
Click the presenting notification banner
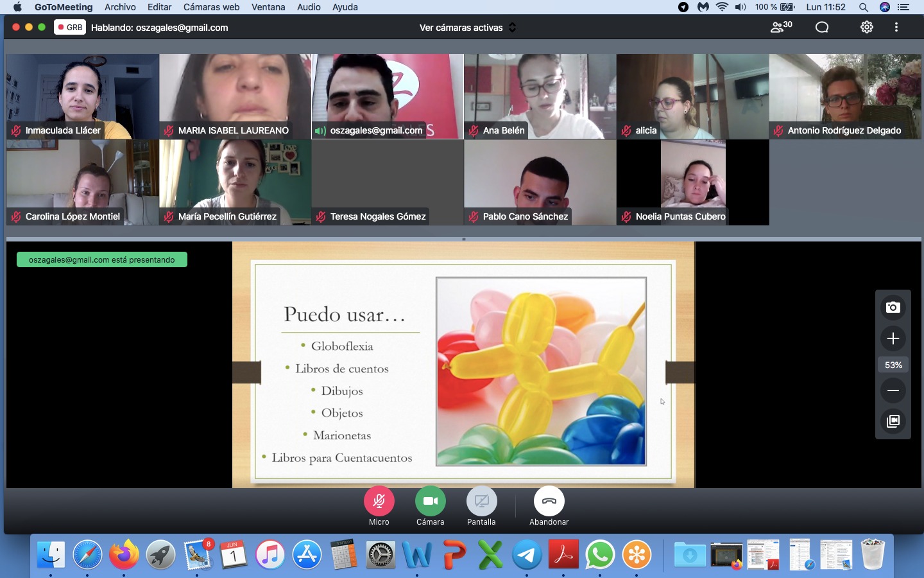[102, 259]
